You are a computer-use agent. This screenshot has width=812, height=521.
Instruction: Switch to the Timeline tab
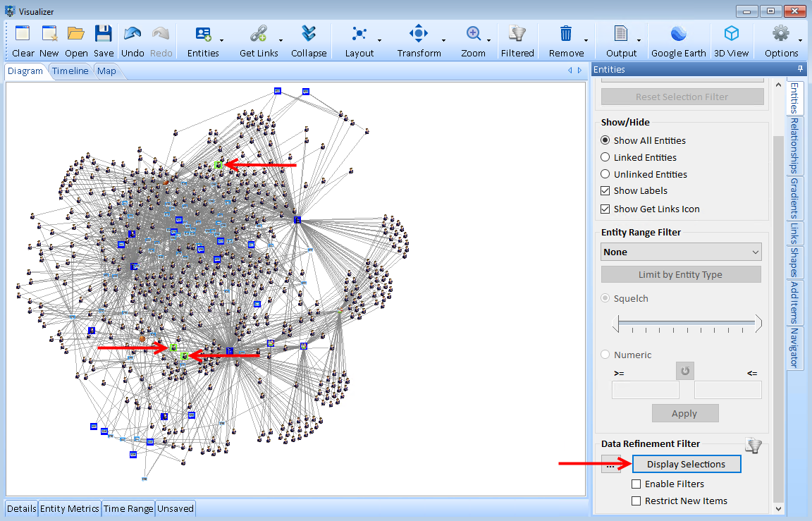pos(70,71)
